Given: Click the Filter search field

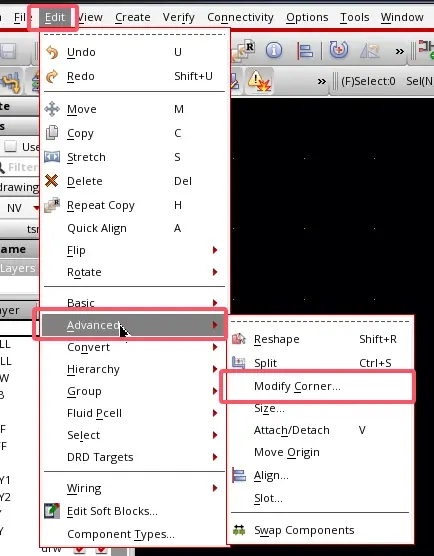Looking at the screenshot, I should [x=20, y=167].
